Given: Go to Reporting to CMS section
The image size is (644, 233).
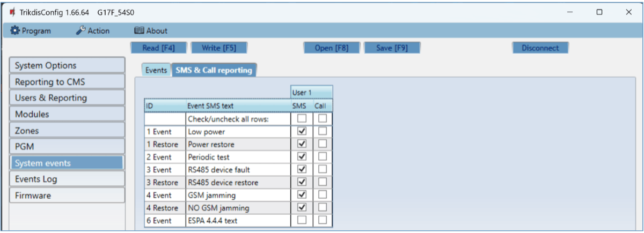Looking at the screenshot, I should click(x=67, y=82).
